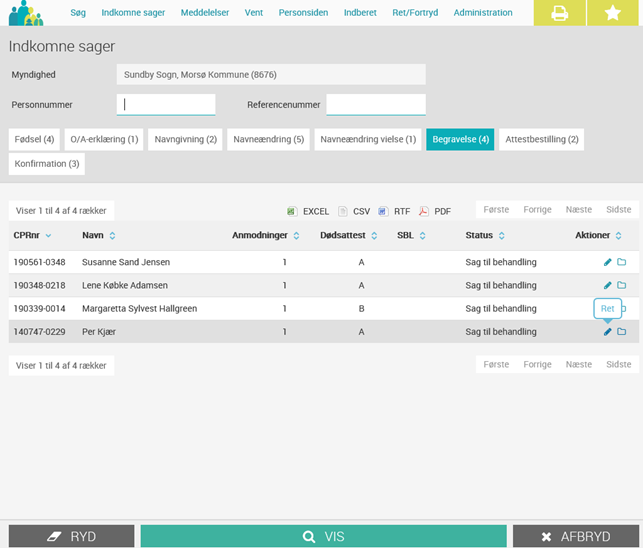The height and width of the screenshot is (548, 643).
Task: Export table via PDF icon
Action: point(424,211)
